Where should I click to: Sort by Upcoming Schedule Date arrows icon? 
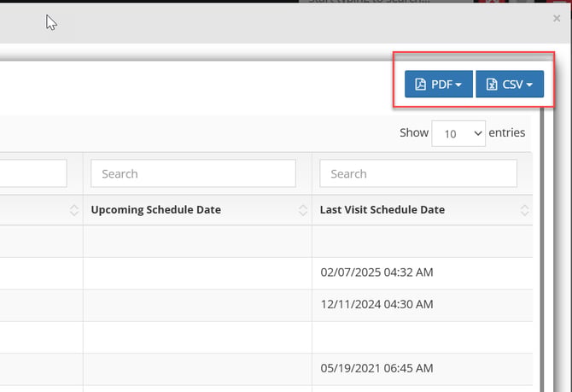(302, 210)
